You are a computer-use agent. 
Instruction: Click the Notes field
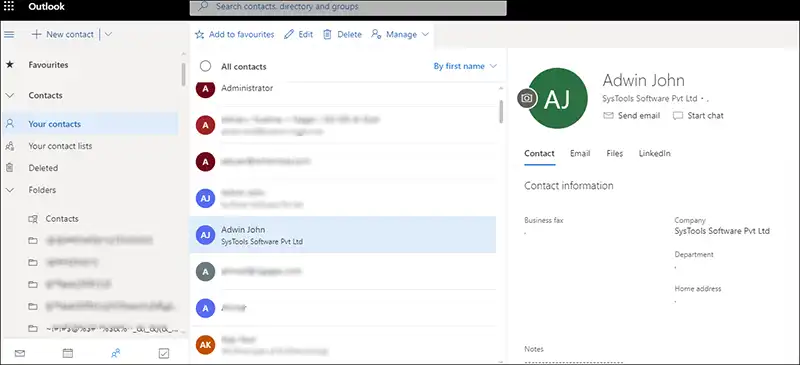tap(574, 361)
